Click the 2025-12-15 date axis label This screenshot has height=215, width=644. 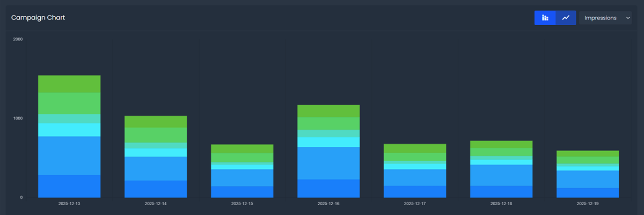point(242,204)
